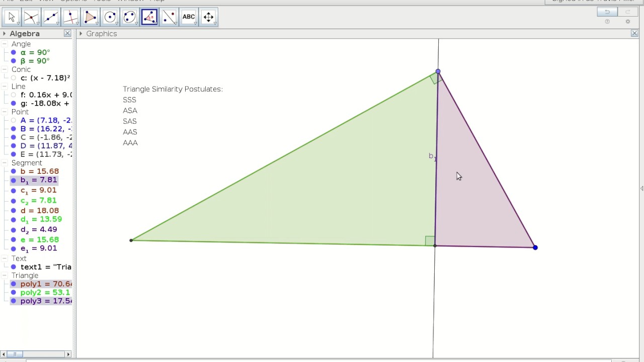Viewport: 644px width, 362px height.
Task: Click the Redo arrow button
Action: [x=627, y=12]
